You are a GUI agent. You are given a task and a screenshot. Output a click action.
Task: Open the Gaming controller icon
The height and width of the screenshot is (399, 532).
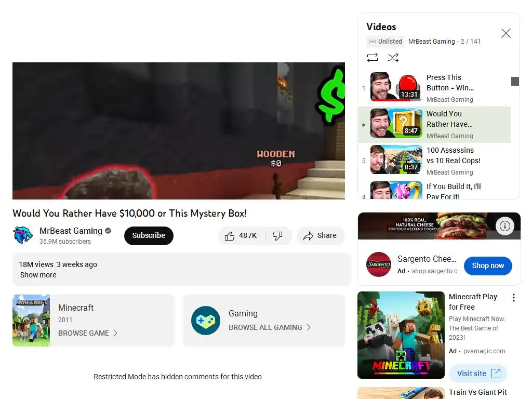coord(206,320)
